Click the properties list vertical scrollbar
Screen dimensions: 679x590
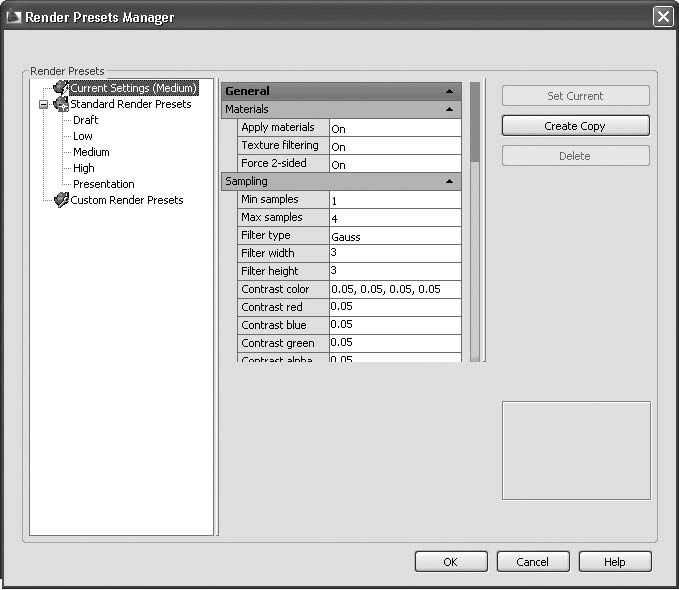[x=476, y=220]
